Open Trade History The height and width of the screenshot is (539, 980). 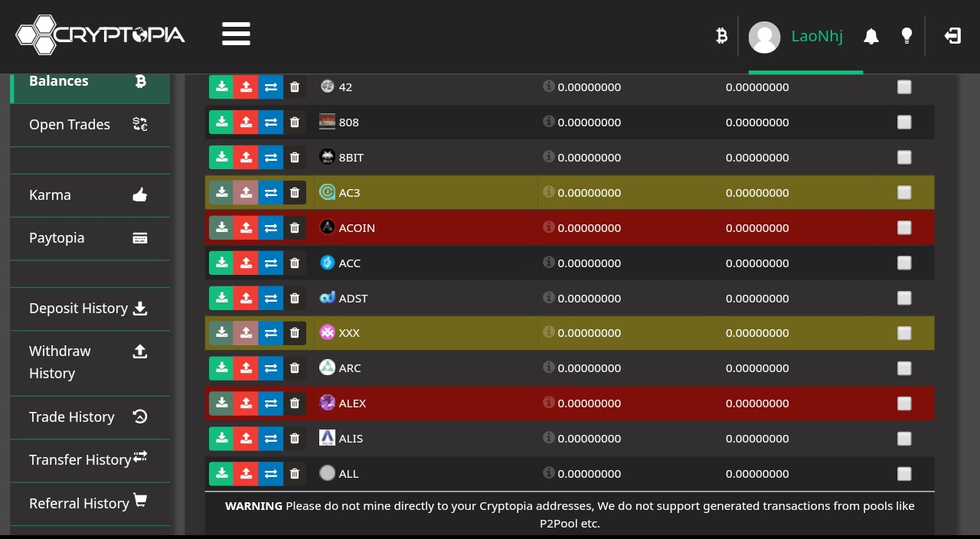pyautogui.click(x=90, y=417)
